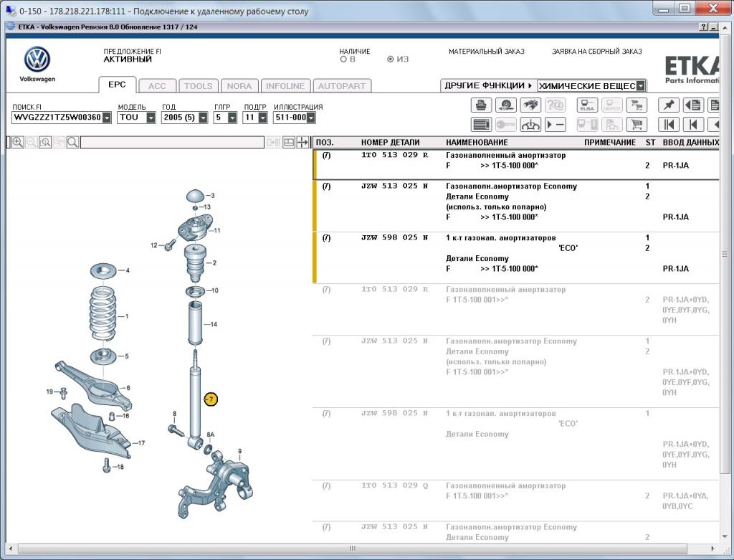
Task: Click the horizontal scrollbar thumb at bottom
Action: [x=353, y=549]
